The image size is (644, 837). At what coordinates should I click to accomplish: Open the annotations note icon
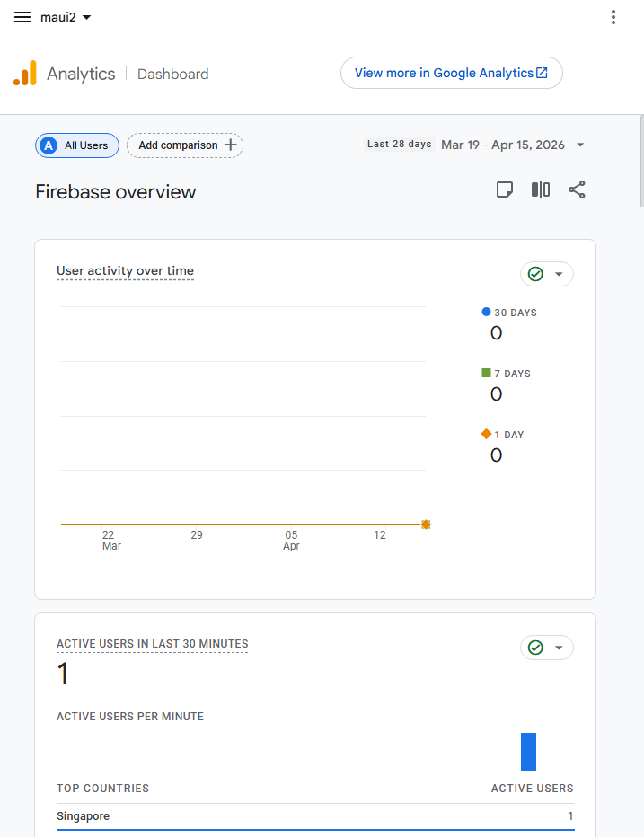coord(505,189)
